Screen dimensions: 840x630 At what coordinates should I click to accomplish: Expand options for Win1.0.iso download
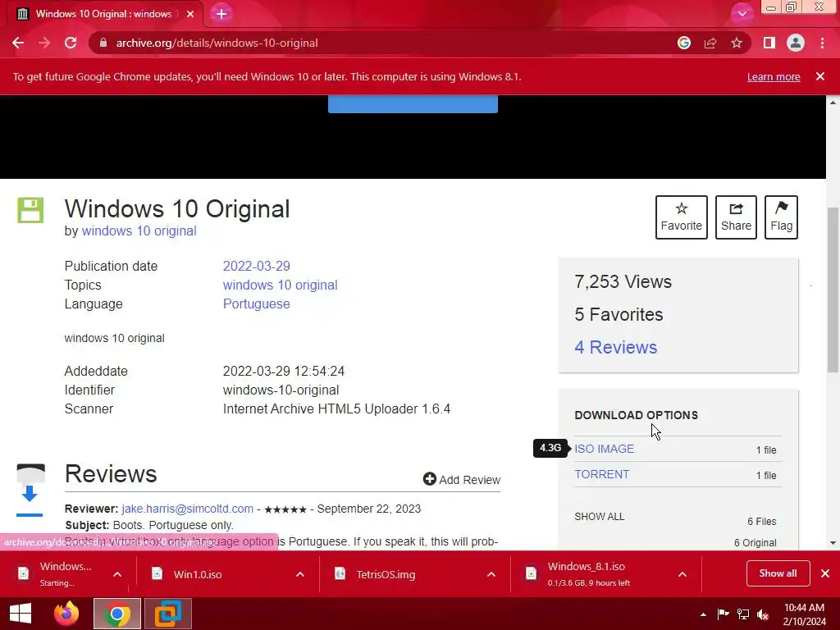click(x=300, y=574)
